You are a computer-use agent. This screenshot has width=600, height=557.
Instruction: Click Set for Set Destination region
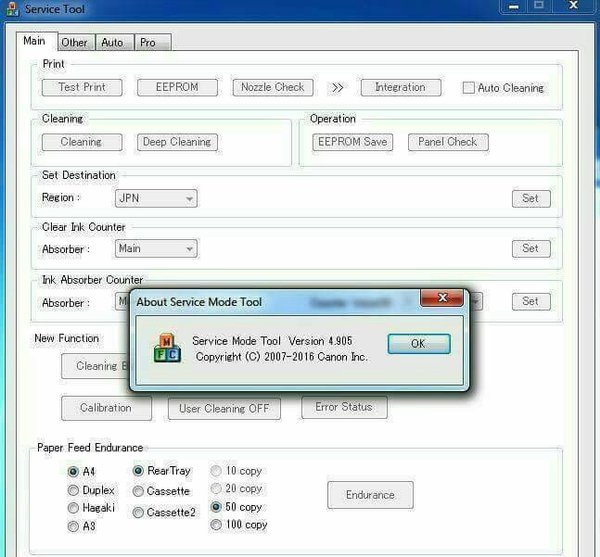pos(531,199)
